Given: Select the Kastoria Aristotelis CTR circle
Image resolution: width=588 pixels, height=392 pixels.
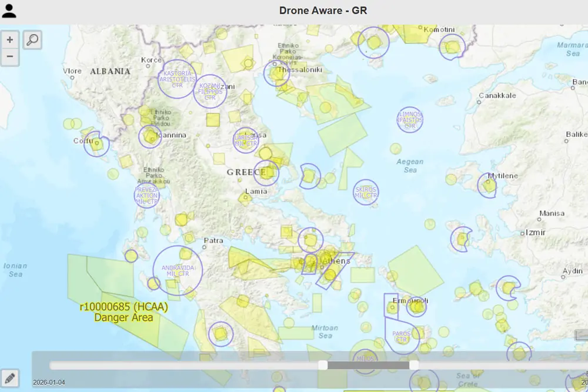Looking at the screenshot, I should (177, 79).
